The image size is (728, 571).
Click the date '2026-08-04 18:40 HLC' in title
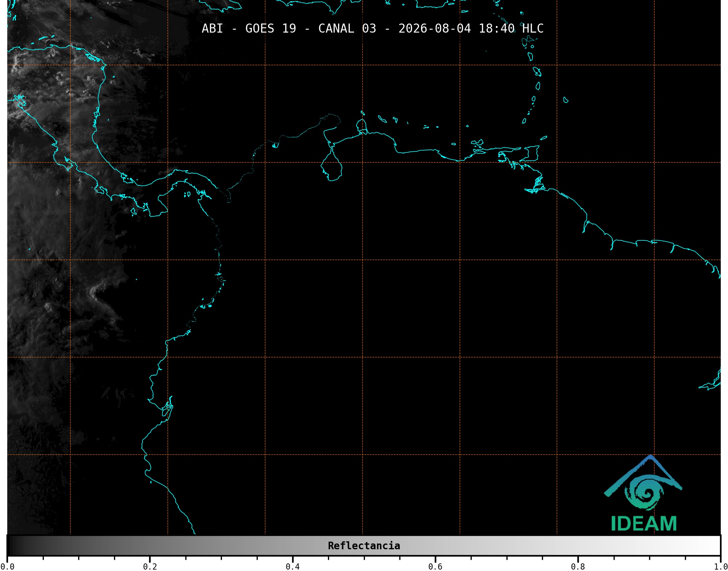471,29
